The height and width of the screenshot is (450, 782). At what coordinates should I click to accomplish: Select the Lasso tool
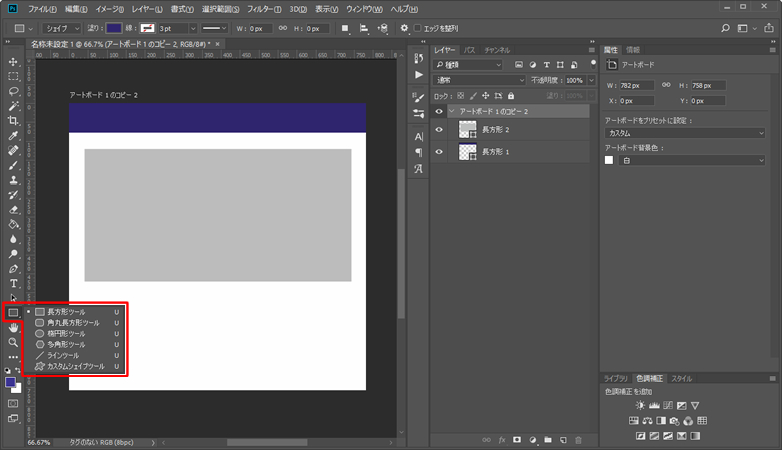[13, 91]
